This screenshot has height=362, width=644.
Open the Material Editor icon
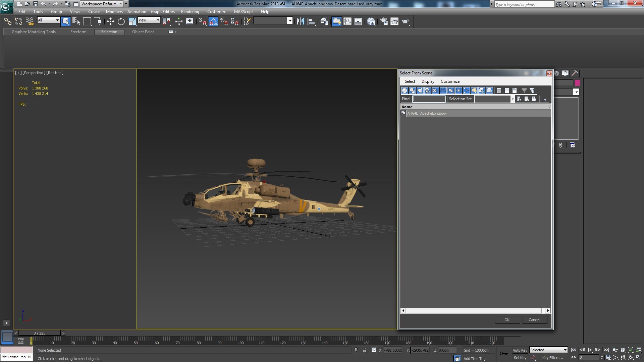click(x=371, y=21)
